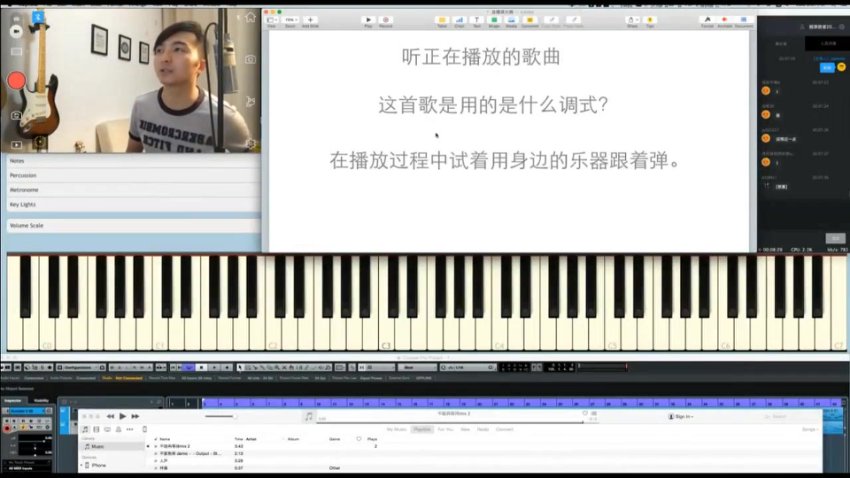850x478 pixels.
Task: Open the Zoom percentage dropdown in Keynote
Action: [x=291, y=19]
